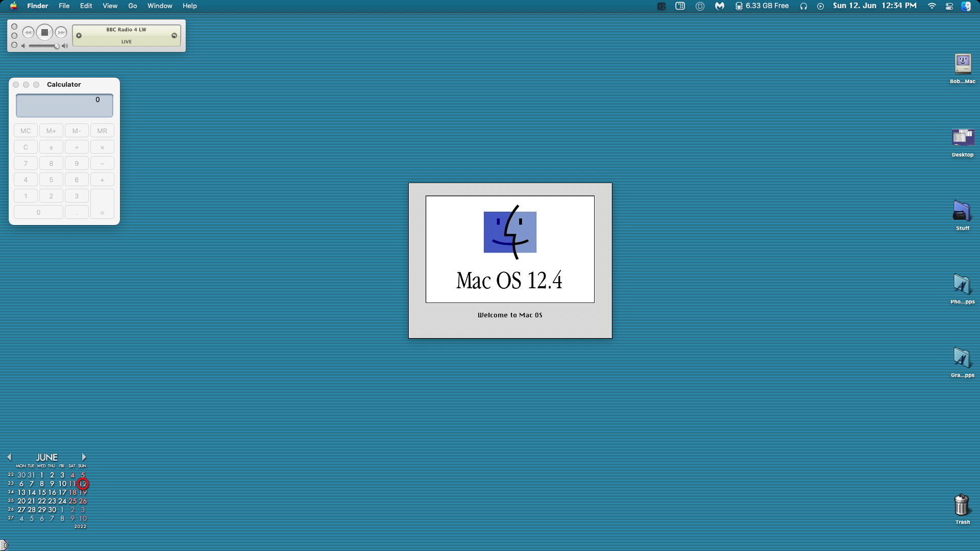
Task: Select the Stuff folder on desktop
Action: pyautogui.click(x=962, y=212)
